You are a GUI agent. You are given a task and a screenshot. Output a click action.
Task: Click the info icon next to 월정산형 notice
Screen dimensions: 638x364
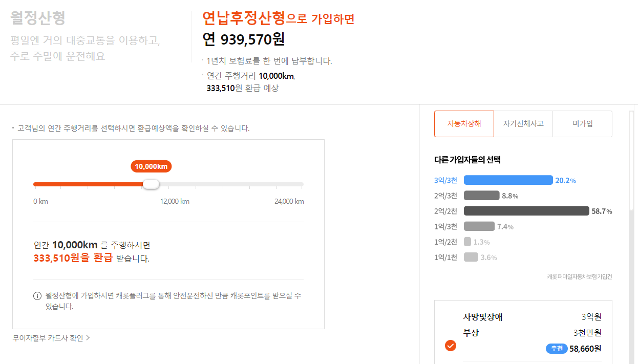pyautogui.click(x=36, y=295)
